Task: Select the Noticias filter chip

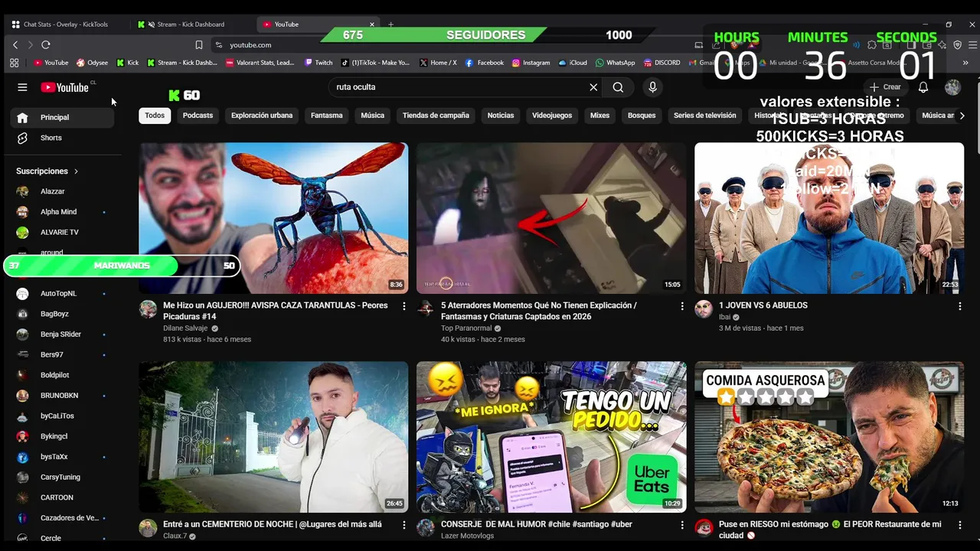Action: coord(501,116)
